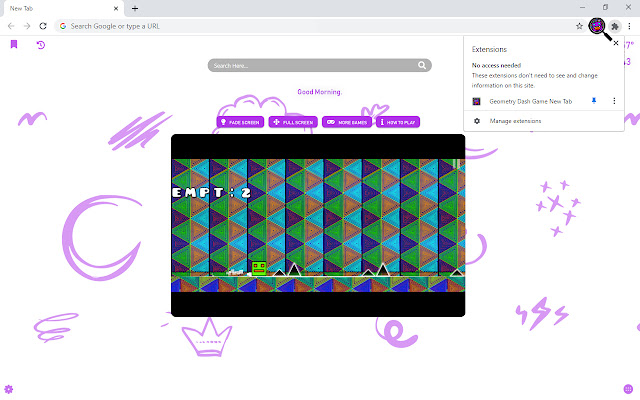640x400 pixels.
Task: Close the New Tab tab
Action: tap(116, 8)
